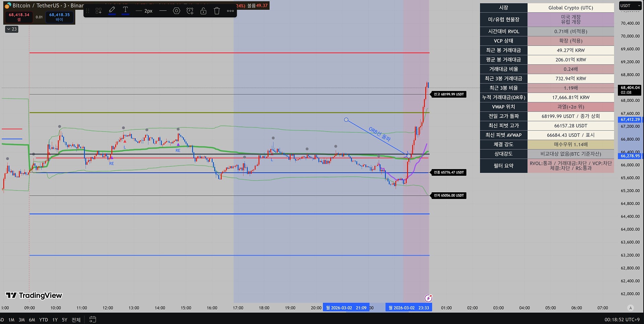The image size is (644, 324).
Task: Click the 206.01억 KRW average volume value
Action: tap(571, 60)
